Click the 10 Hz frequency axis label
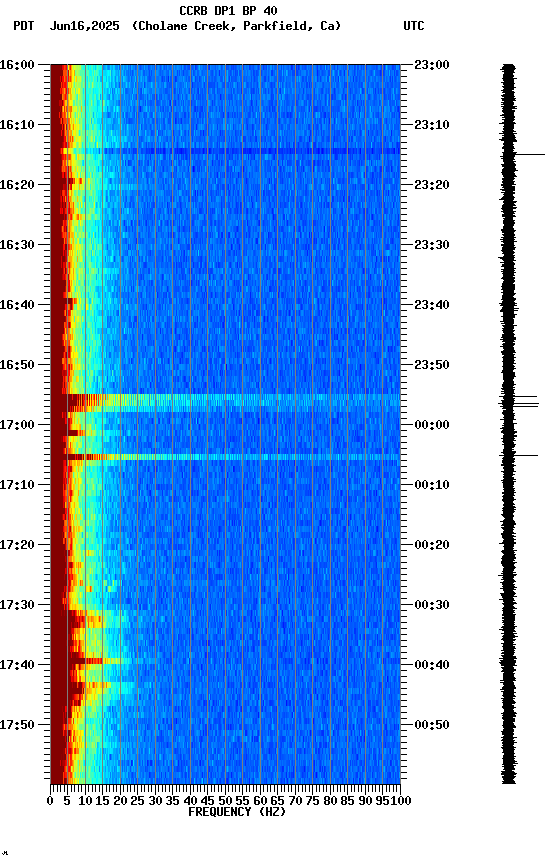The width and height of the screenshot is (552, 864). pyautogui.click(x=85, y=802)
